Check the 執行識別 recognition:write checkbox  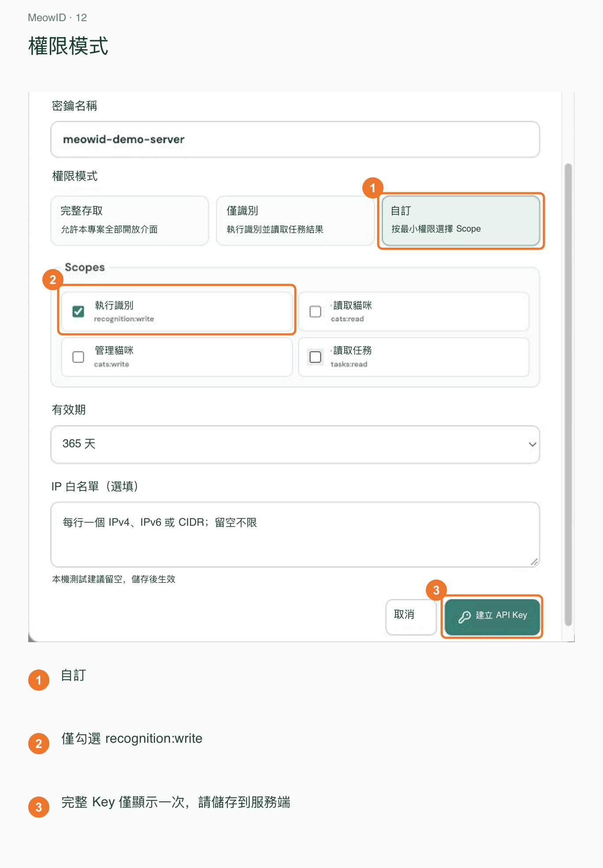point(78,311)
